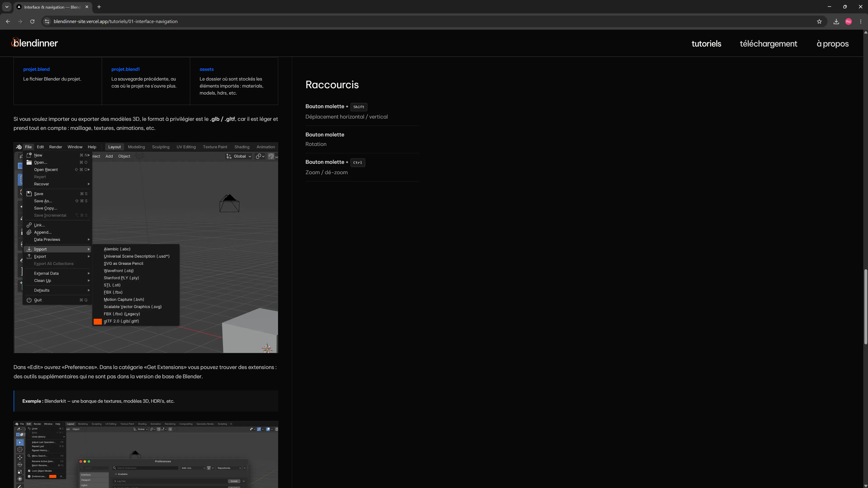Screen dimensions: 868x488
Task: Expand the tab search chevron
Action: pos(7,7)
